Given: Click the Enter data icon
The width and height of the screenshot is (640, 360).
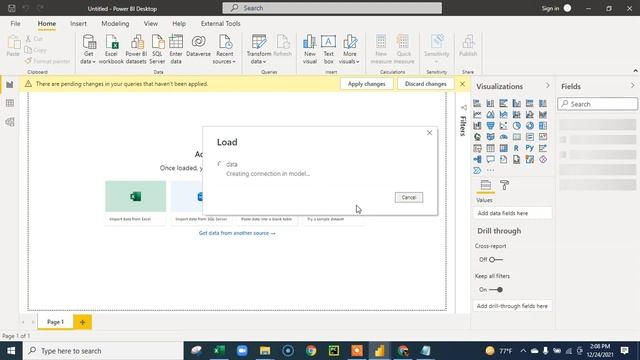Looking at the screenshot, I should 176,49.
